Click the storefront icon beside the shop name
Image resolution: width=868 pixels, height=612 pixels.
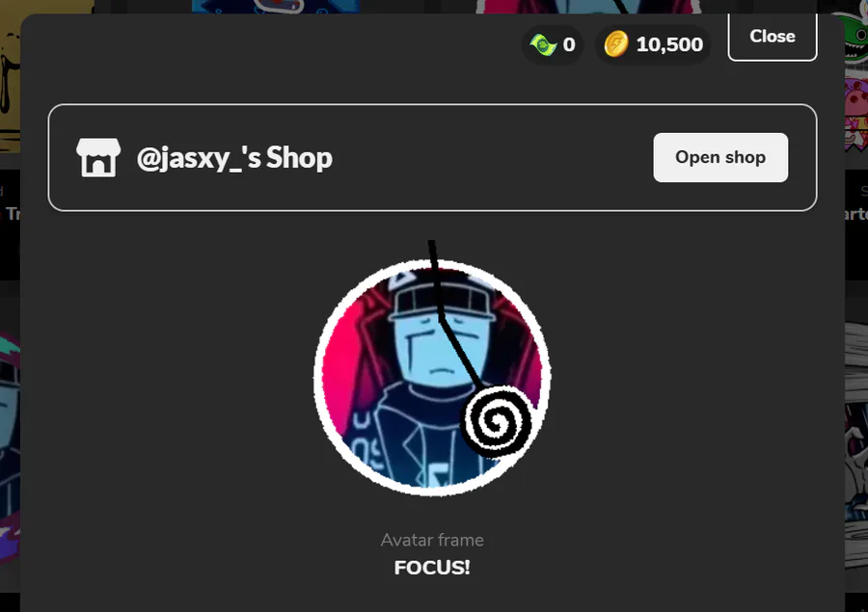click(x=98, y=158)
